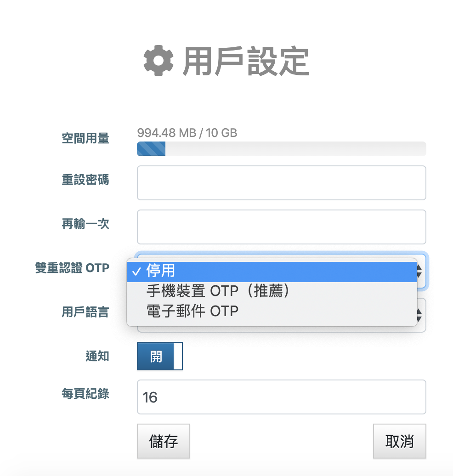This screenshot has height=476, width=453.
Task: Click the 再輸一次 confirmation input box
Action: [x=281, y=227]
